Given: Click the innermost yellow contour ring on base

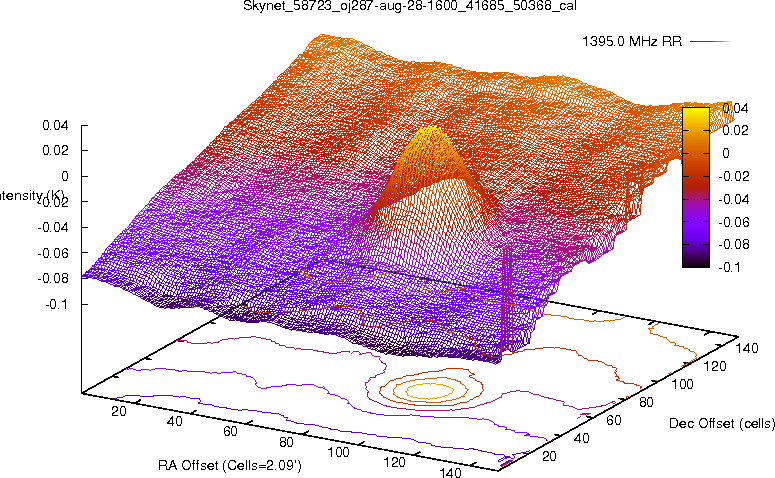Looking at the screenshot, I should (x=430, y=391).
